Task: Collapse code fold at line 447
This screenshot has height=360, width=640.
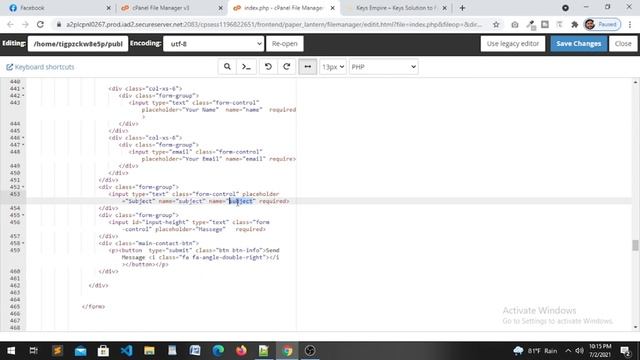Action: (23, 144)
